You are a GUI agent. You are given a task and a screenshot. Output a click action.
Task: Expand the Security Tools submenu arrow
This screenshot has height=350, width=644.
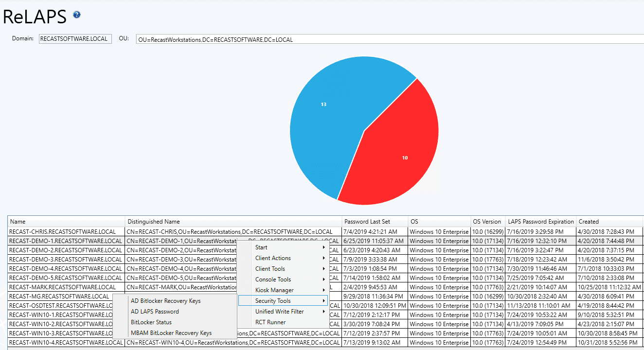[324, 301]
